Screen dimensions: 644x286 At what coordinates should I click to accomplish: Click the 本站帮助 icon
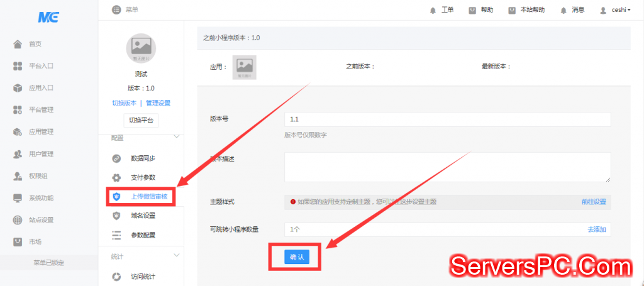(512, 10)
